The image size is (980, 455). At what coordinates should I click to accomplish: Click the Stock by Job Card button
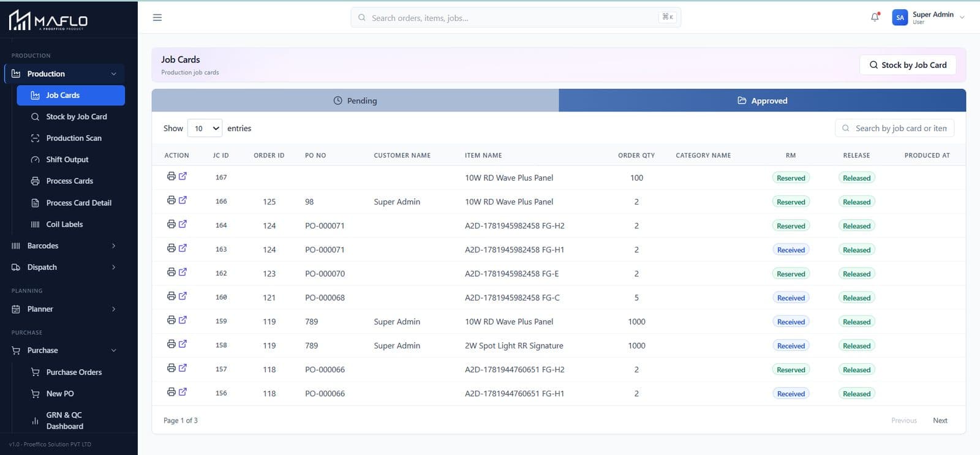[908, 65]
